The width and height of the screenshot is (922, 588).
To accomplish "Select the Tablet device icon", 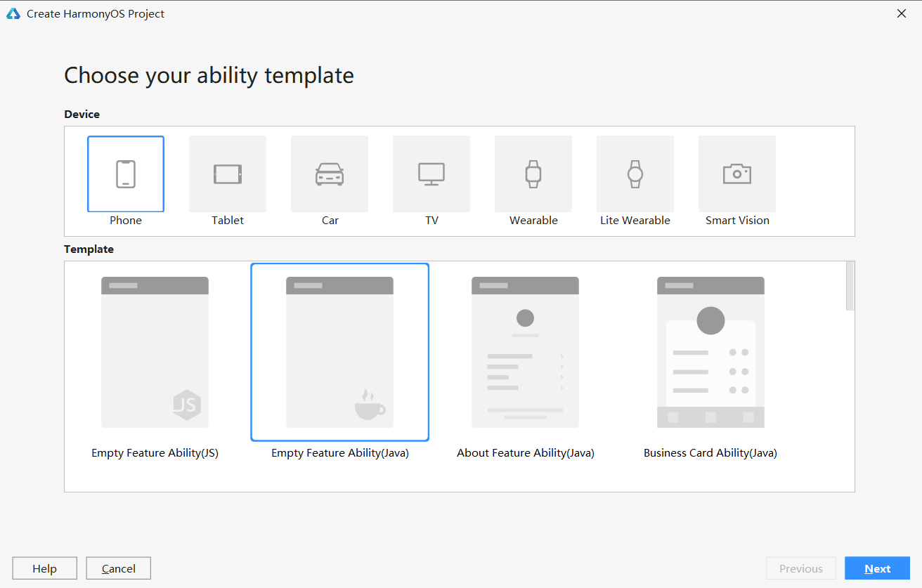I will [x=228, y=174].
